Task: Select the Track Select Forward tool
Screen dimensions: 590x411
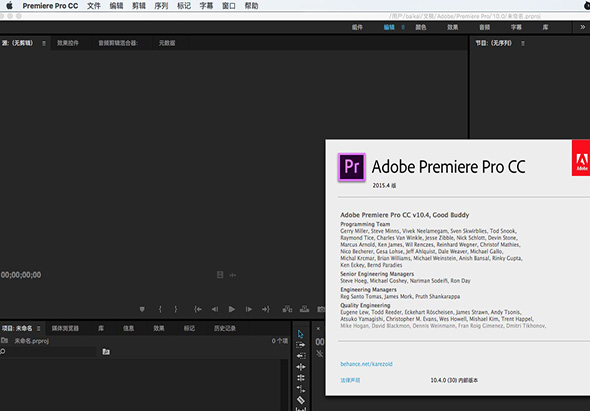Action: click(x=301, y=345)
